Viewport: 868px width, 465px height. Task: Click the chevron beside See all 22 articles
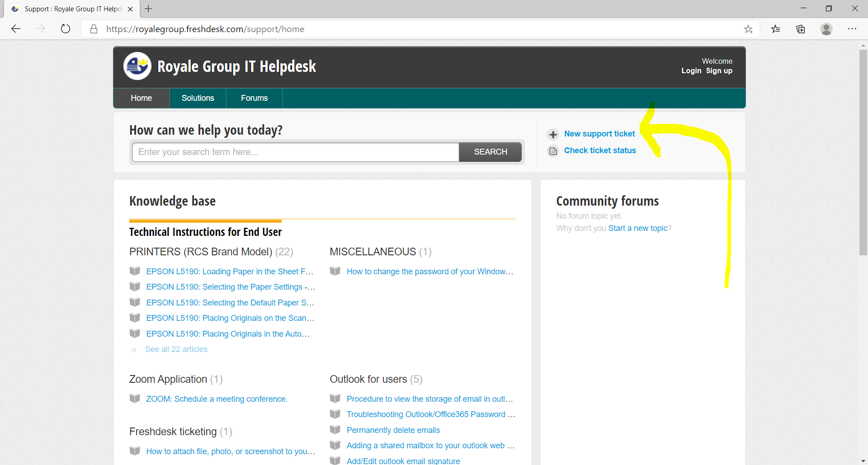click(134, 350)
